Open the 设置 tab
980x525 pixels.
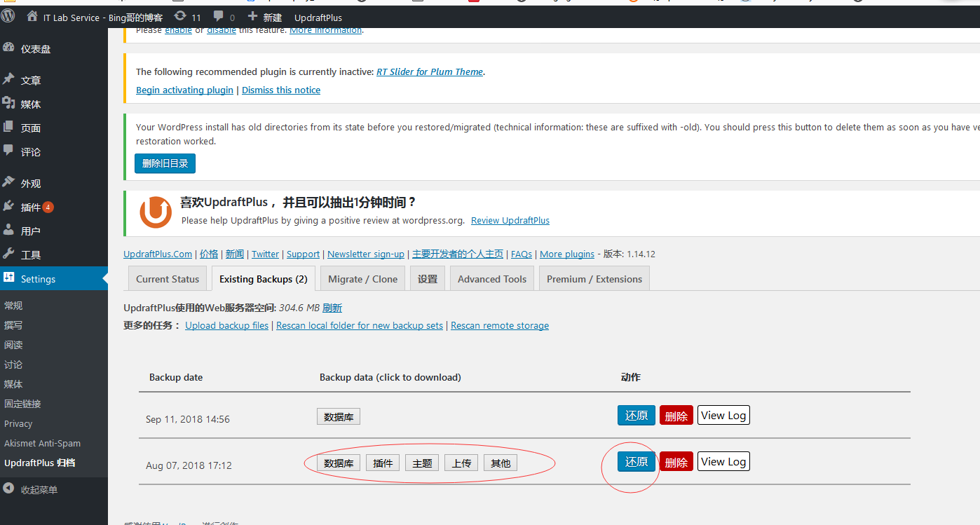428,279
